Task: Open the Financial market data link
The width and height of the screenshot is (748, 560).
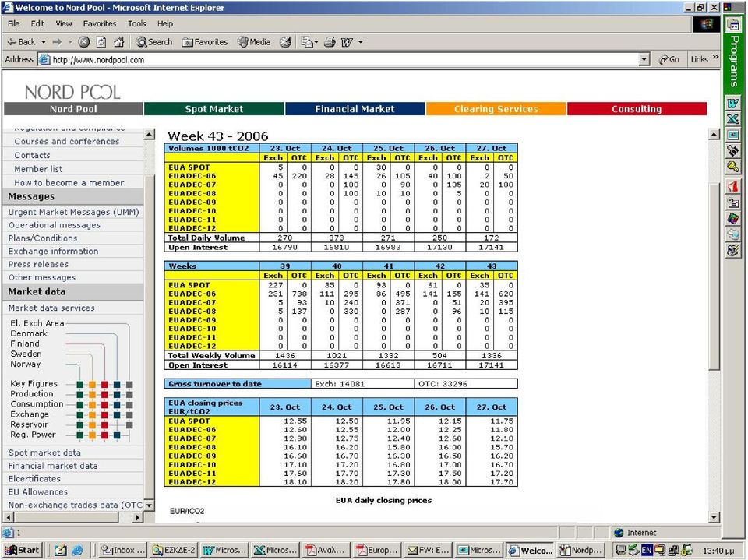Action: pyautogui.click(x=53, y=466)
